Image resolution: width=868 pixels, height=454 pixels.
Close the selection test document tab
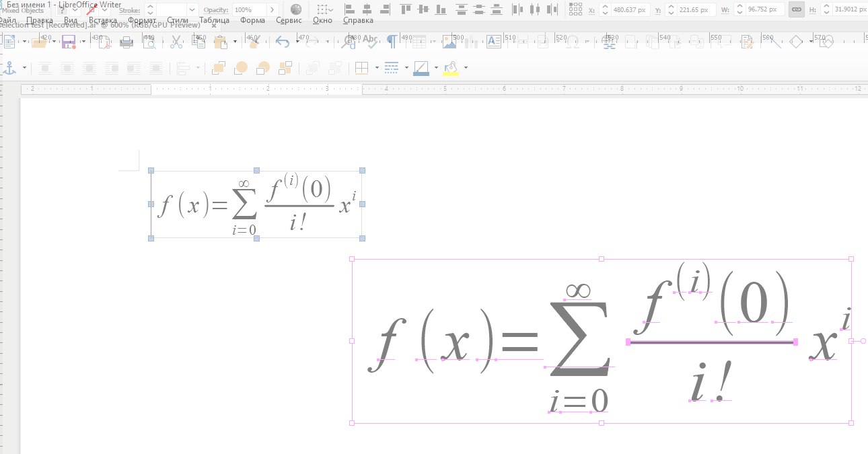pos(214,26)
